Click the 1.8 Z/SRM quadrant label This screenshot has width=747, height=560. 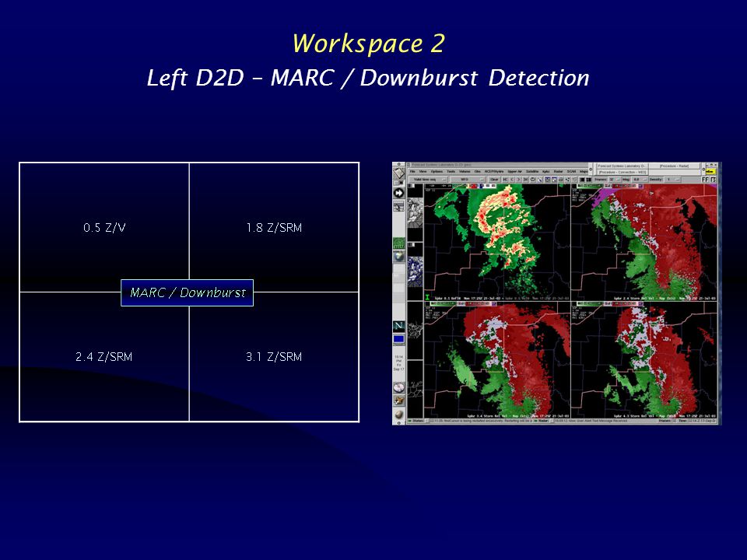(x=274, y=228)
